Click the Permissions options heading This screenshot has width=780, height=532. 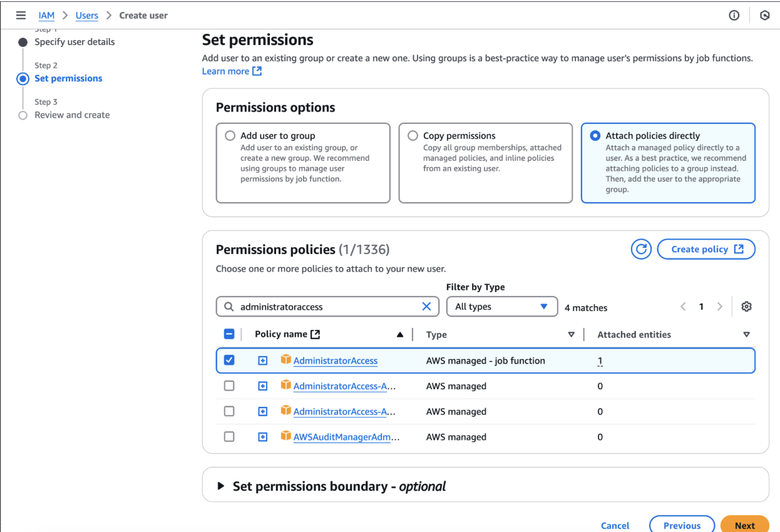pyautogui.click(x=275, y=108)
